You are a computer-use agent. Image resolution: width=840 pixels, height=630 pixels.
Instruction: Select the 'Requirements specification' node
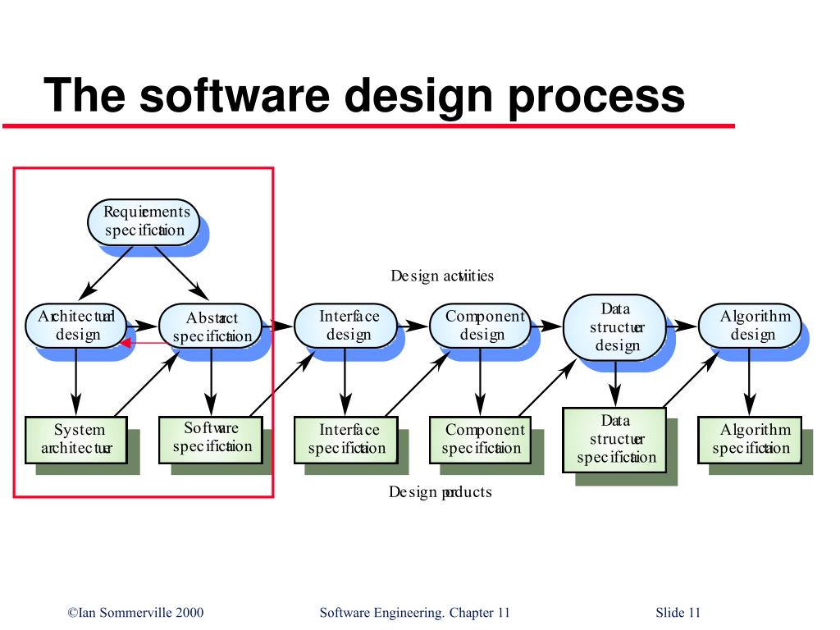coord(144,222)
